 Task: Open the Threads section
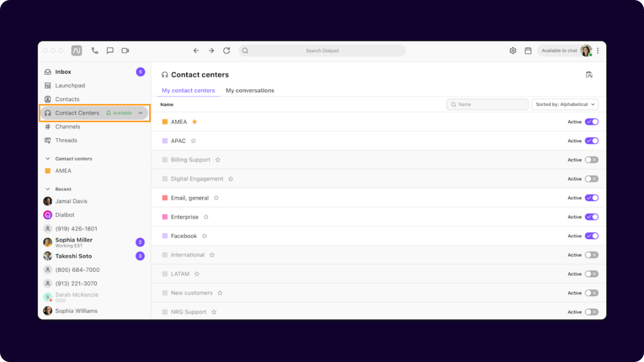66,140
